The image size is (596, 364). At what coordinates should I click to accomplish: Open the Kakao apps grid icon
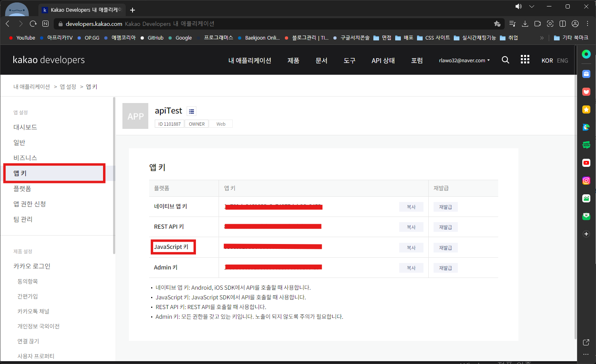coord(525,59)
